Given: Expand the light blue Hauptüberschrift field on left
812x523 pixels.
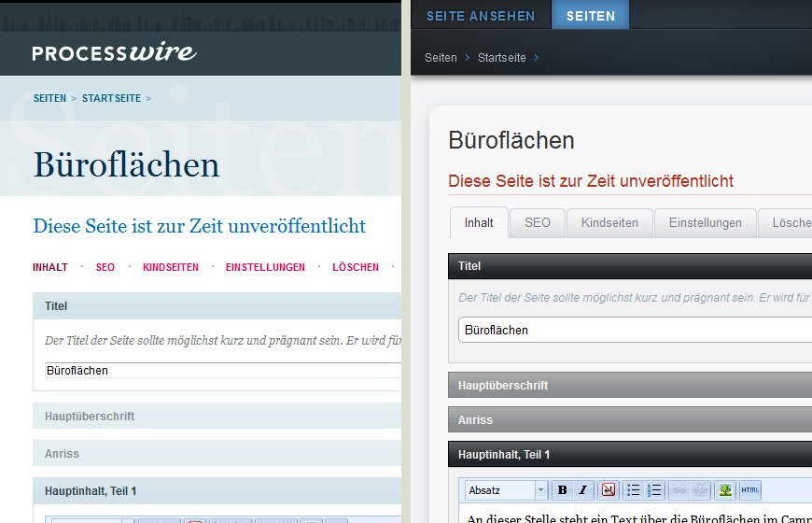Looking at the screenshot, I should pos(217,417).
